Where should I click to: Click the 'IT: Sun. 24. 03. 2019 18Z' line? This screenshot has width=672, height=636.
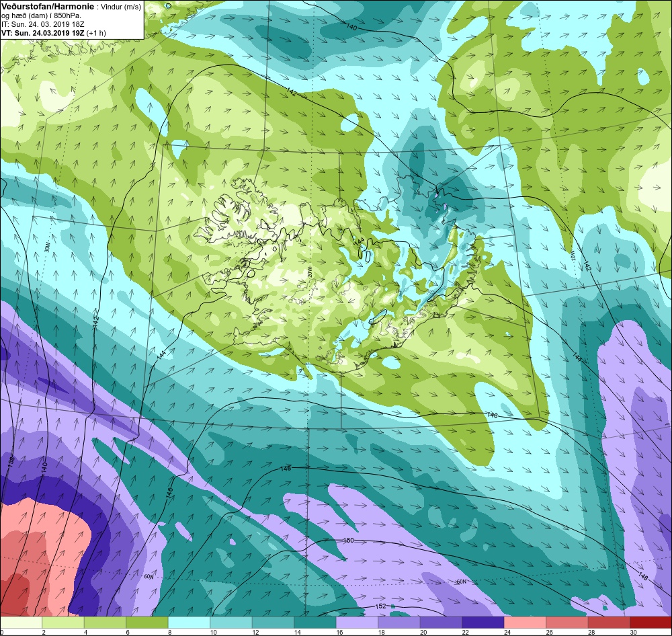tap(43, 24)
